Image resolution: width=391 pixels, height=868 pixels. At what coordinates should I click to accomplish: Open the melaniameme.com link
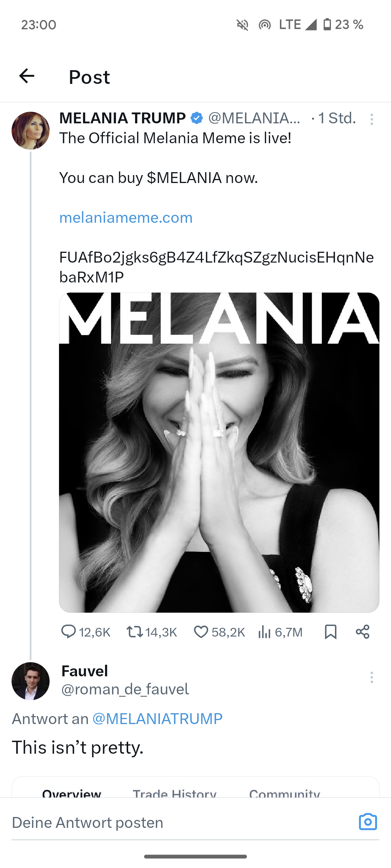pyautogui.click(x=126, y=217)
